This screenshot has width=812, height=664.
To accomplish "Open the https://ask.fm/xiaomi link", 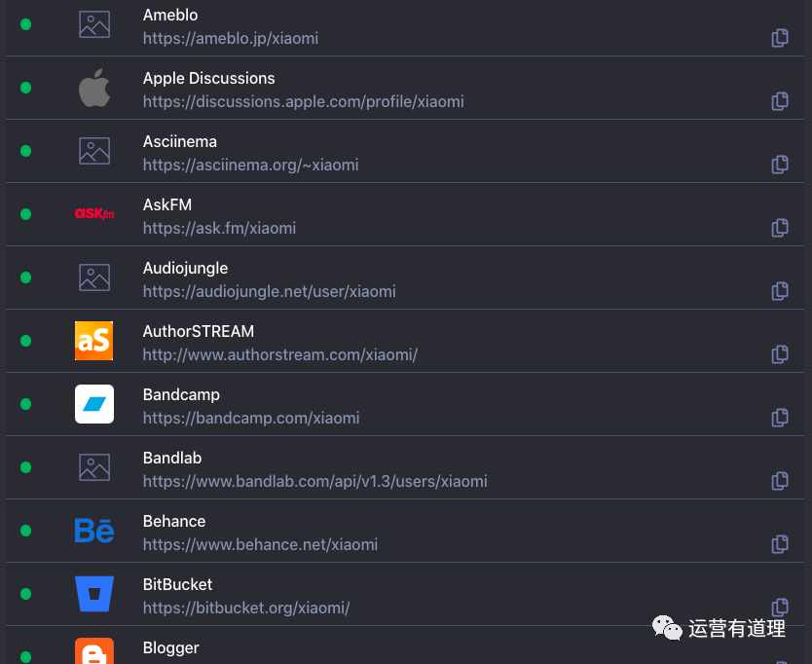I will click(219, 228).
